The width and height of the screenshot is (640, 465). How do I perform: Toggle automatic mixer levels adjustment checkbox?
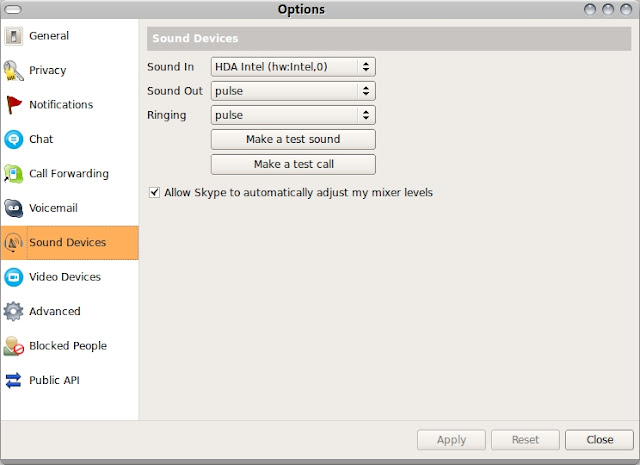coord(154,192)
